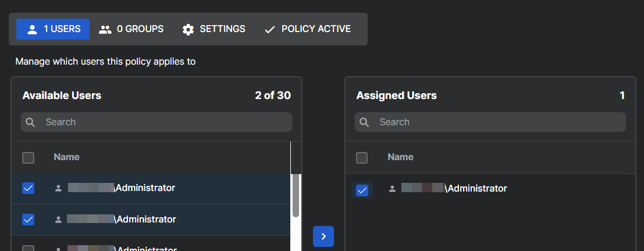
Task: Click the user icon in Assigned Users row
Action: point(392,189)
